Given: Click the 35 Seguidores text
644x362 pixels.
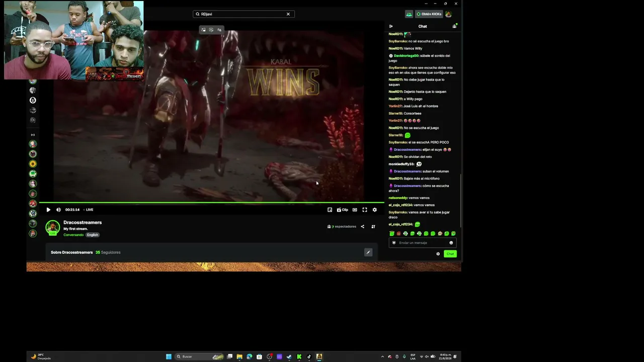Looking at the screenshot, I should coord(108,252).
